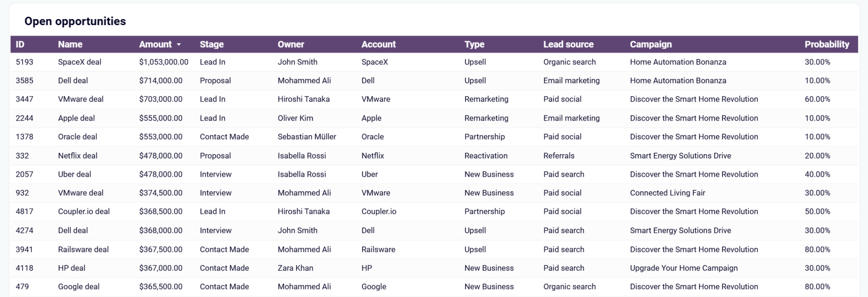The height and width of the screenshot is (297, 868).
Task: Click the Referrals lead source cell
Action: coord(558,156)
